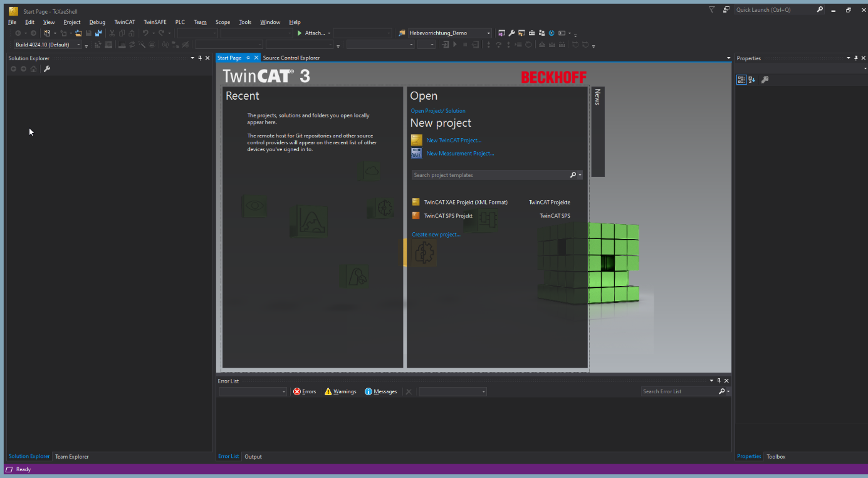Click the New Measurement Project... link

click(x=460, y=153)
